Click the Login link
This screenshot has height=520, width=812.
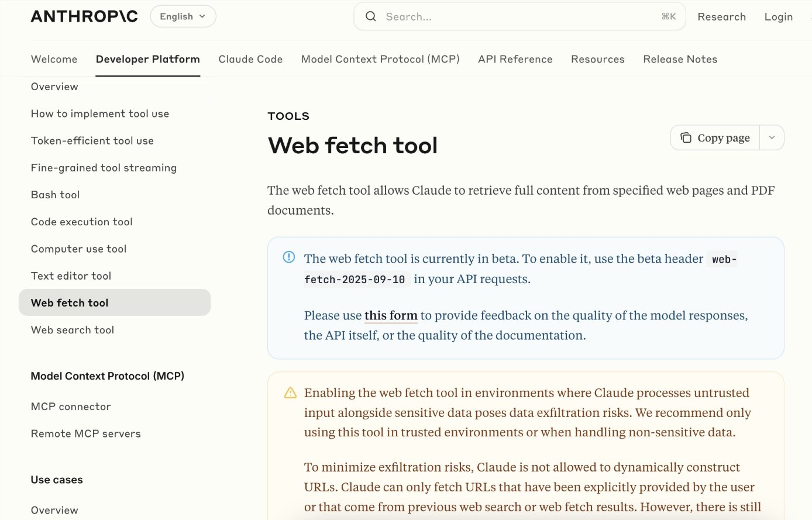click(778, 17)
